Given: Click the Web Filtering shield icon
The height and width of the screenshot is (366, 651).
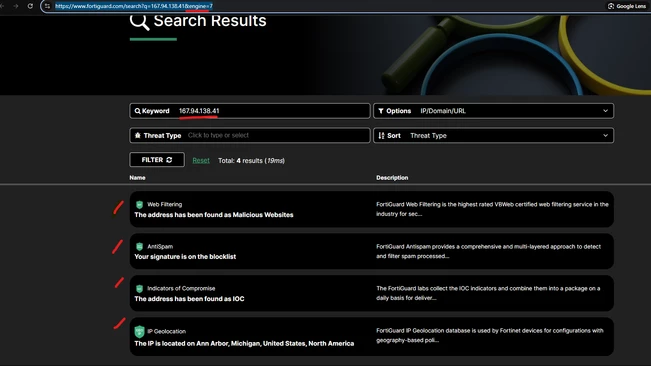Looking at the screenshot, I should pos(140,205).
